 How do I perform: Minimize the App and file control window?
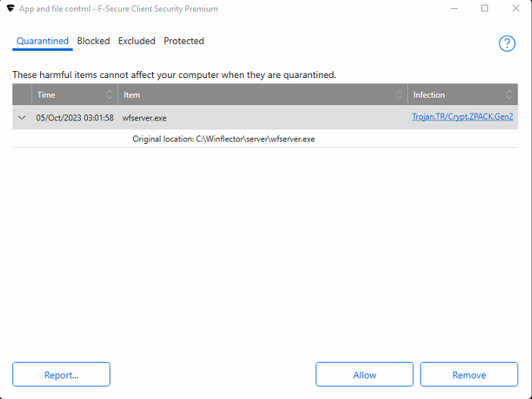(454, 8)
